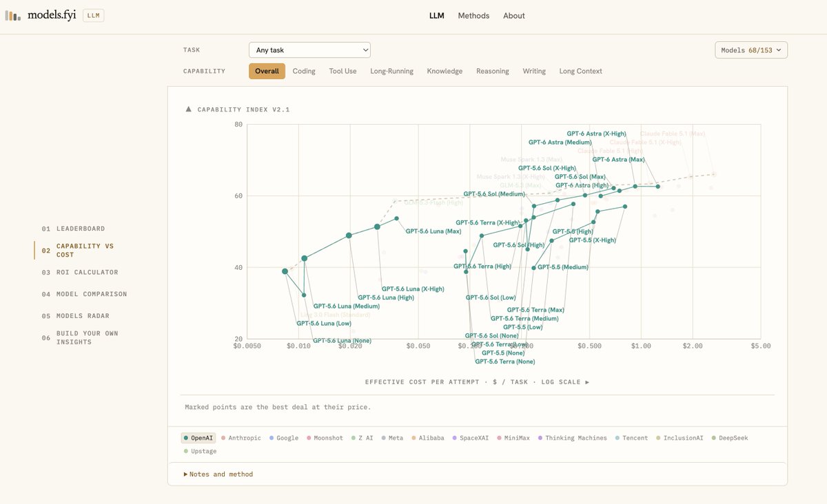Click the GPT-6 Astra (Medium) chart label

560,142
